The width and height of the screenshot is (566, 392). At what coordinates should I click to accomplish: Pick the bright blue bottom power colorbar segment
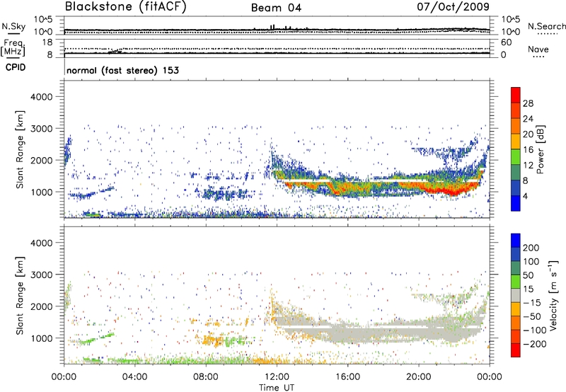click(516, 203)
